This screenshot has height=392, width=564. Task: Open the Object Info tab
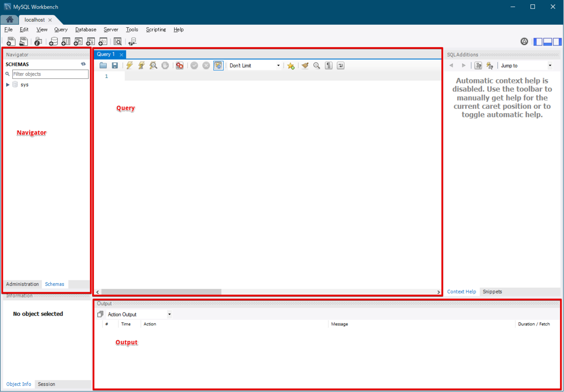pos(19,384)
